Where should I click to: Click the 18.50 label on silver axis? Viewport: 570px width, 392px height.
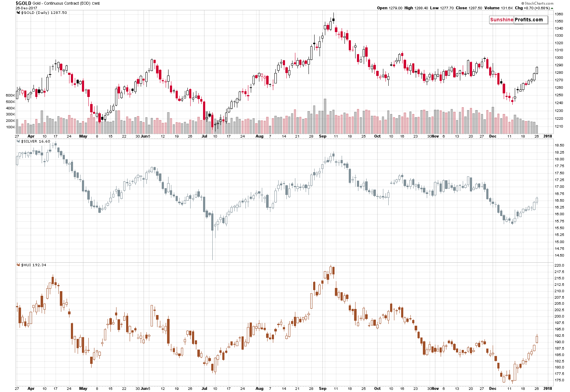pos(559,145)
